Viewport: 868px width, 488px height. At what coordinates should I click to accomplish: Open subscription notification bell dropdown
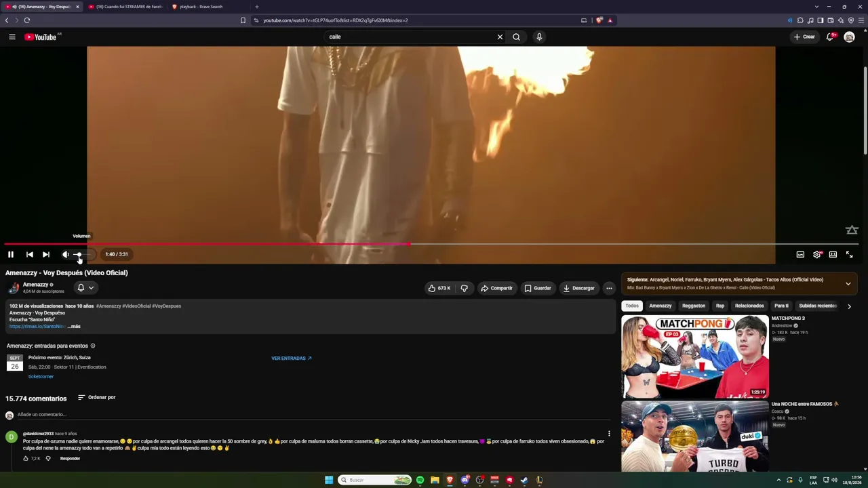click(85, 288)
